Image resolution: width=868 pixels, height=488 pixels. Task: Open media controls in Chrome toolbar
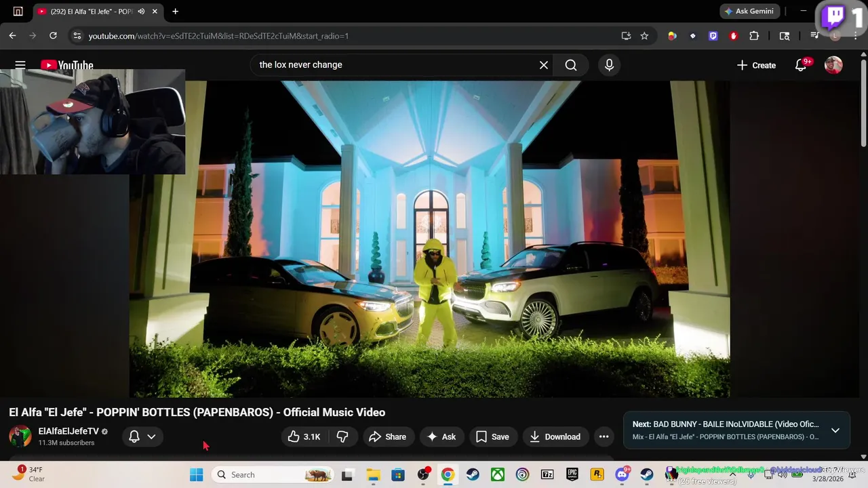[815, 36]
